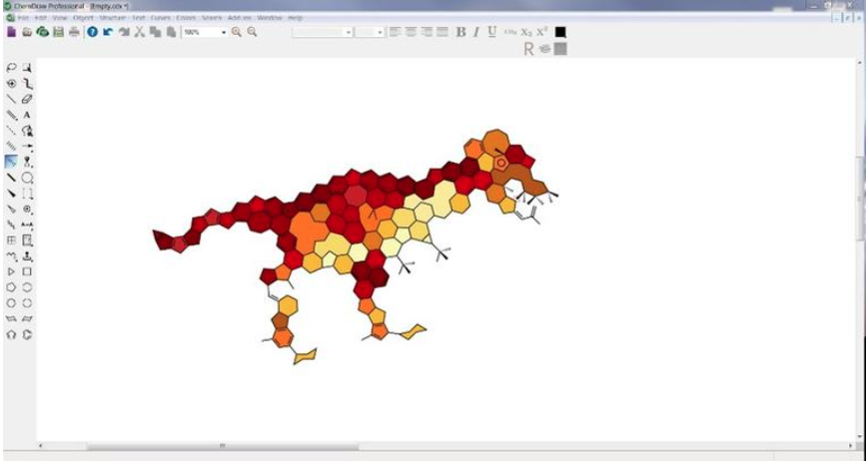Select the Benzene ring tool
The height and width of the screenshot is (464, 868).
27,334
